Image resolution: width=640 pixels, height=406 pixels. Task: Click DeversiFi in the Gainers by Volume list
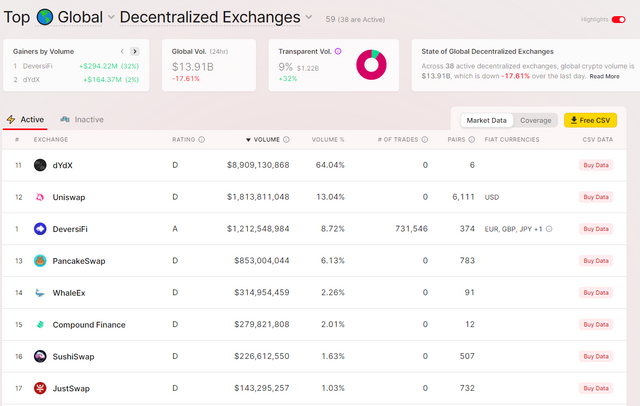point(38,66)
